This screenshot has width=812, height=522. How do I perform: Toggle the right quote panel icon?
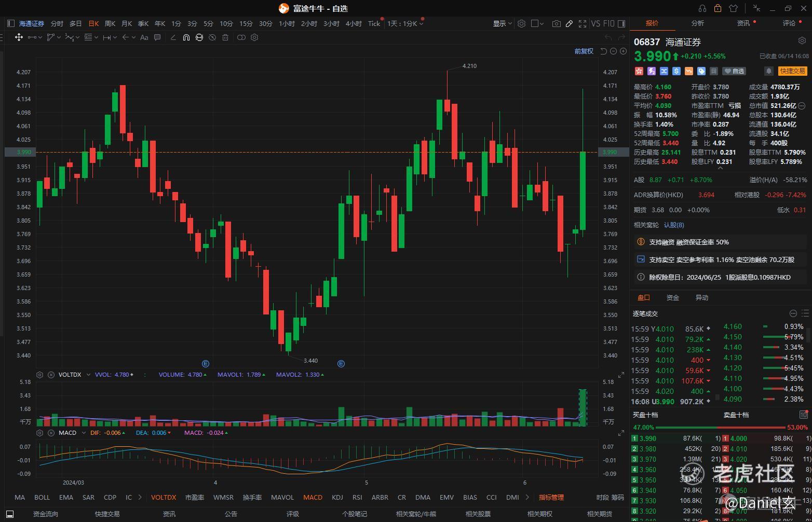[x=621, y=23]
